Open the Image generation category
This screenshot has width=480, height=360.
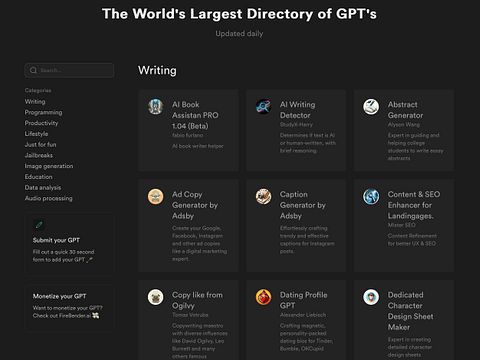click(49, 166)
